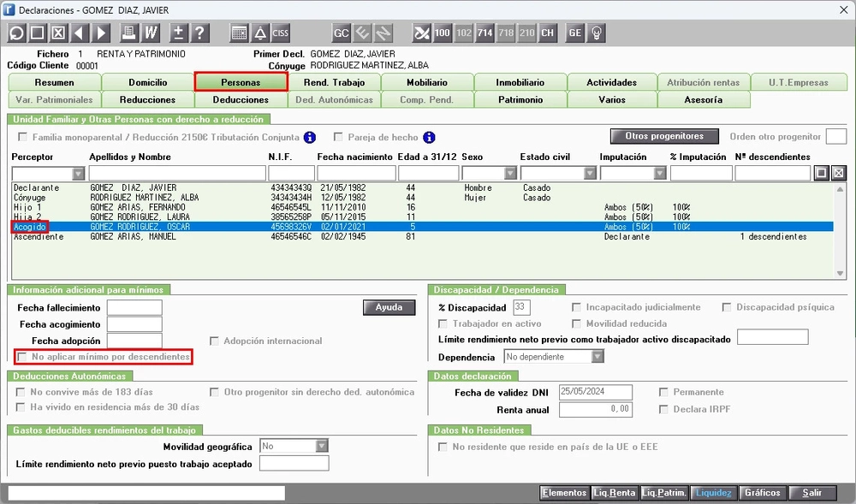856x504 pixels.
Task: Click the Otros progenitores button
Action: click(x=664, y=136)
